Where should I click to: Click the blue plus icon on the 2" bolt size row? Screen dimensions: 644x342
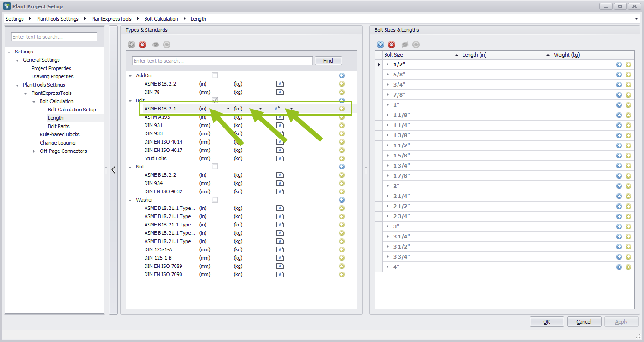tap(619, 186)
